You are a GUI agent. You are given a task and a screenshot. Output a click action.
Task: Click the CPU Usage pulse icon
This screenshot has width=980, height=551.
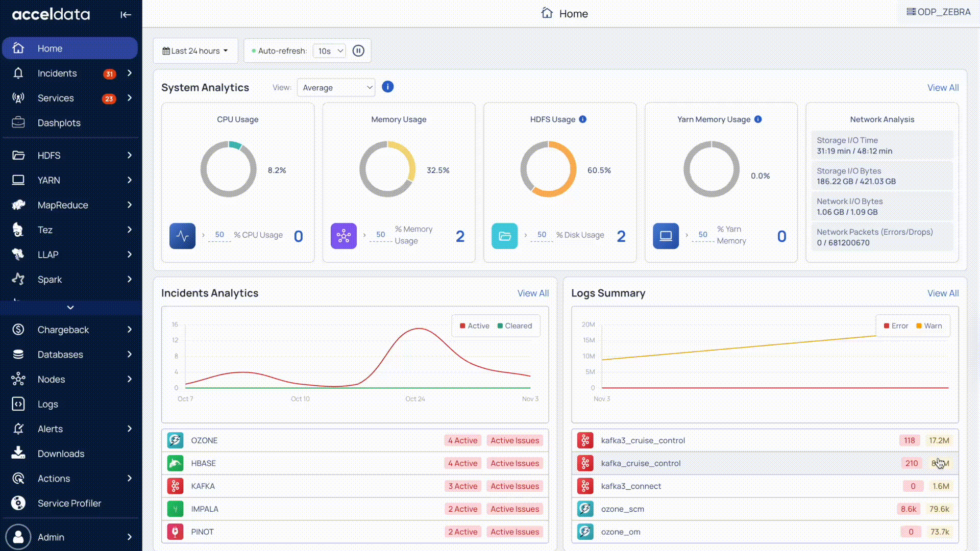pyautogui.click(x=182, y=236)
